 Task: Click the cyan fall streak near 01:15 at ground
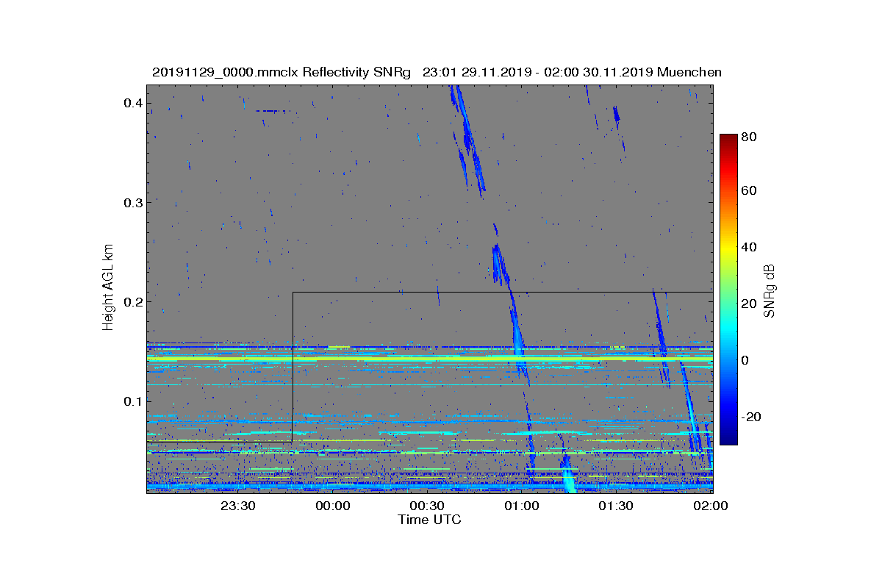click(x=568, y=476)
